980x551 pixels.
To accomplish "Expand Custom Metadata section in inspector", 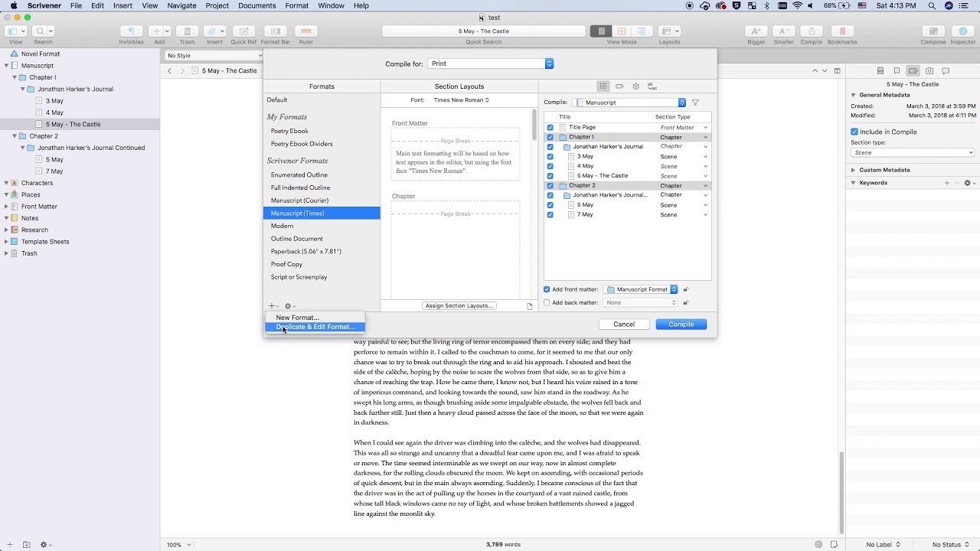I will click(854, 170).
